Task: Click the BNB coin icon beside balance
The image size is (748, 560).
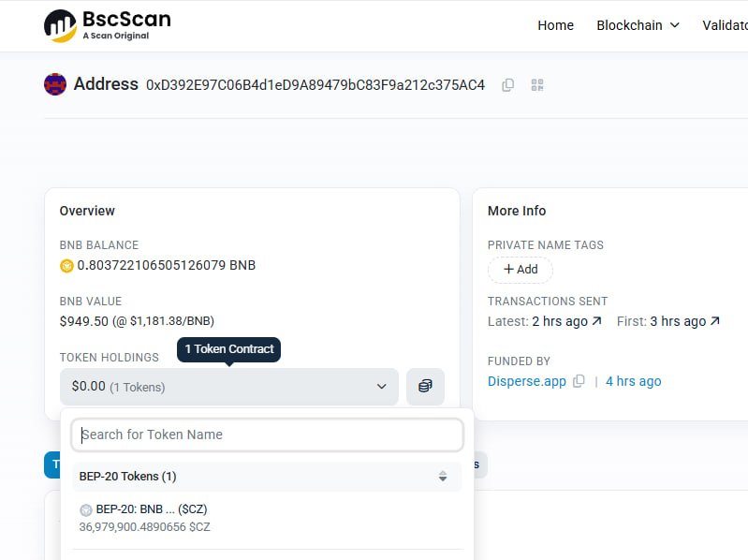Action: click(x=66, y=266)
